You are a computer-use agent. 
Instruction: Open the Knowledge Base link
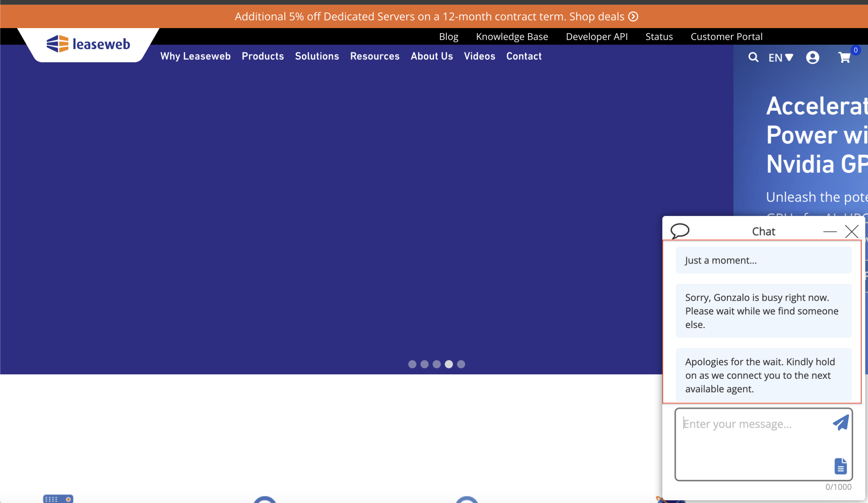pos(512,37)
